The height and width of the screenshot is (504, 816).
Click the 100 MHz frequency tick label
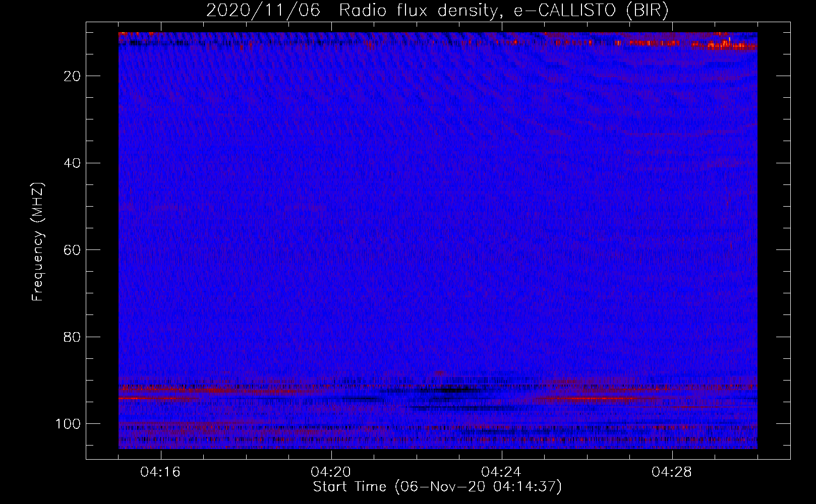point(68,424)
